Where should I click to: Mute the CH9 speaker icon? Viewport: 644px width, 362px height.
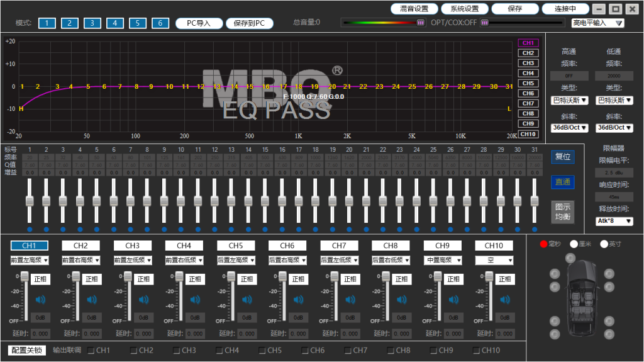pyautogui.click(x=453, y=300)
